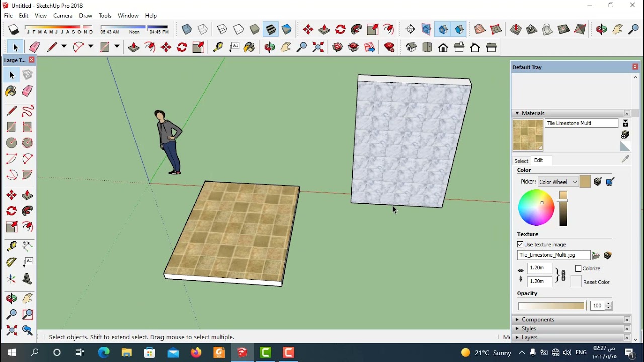Click the Zoom Extents icon in top toolbar
The image size is (644, 362).
[x=318, y=47]
